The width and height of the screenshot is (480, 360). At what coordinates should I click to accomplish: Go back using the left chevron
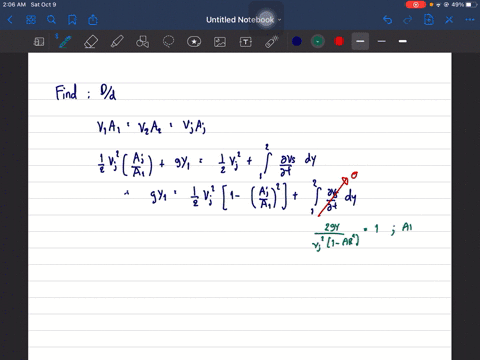click(x=10, y=20)
